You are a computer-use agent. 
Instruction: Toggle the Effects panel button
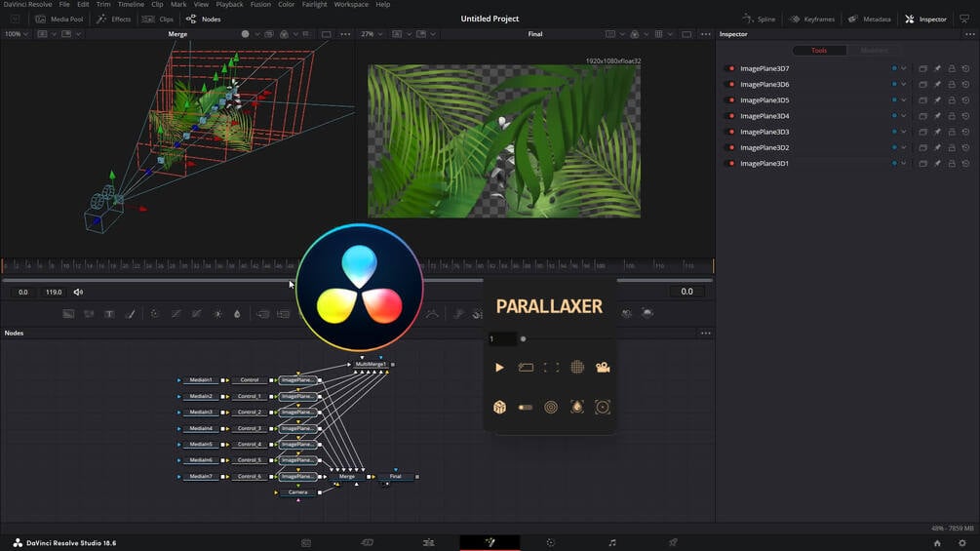(114, 20)
